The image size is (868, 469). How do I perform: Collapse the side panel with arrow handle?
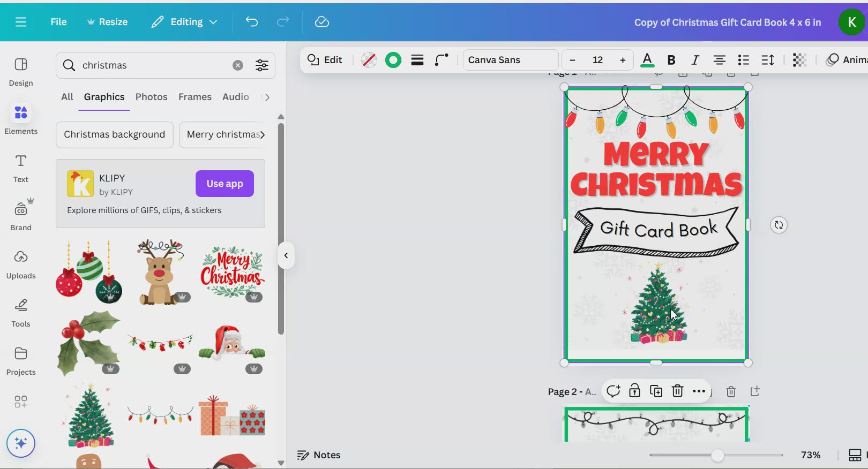pos(286,255)
